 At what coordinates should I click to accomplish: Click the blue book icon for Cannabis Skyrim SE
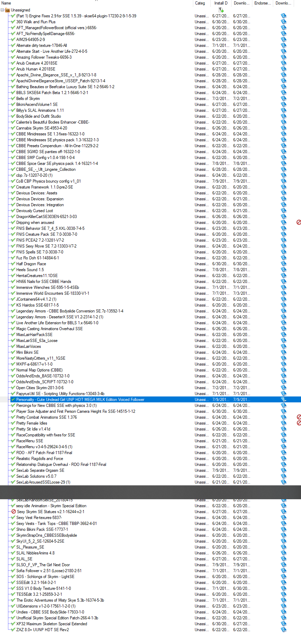284,128
